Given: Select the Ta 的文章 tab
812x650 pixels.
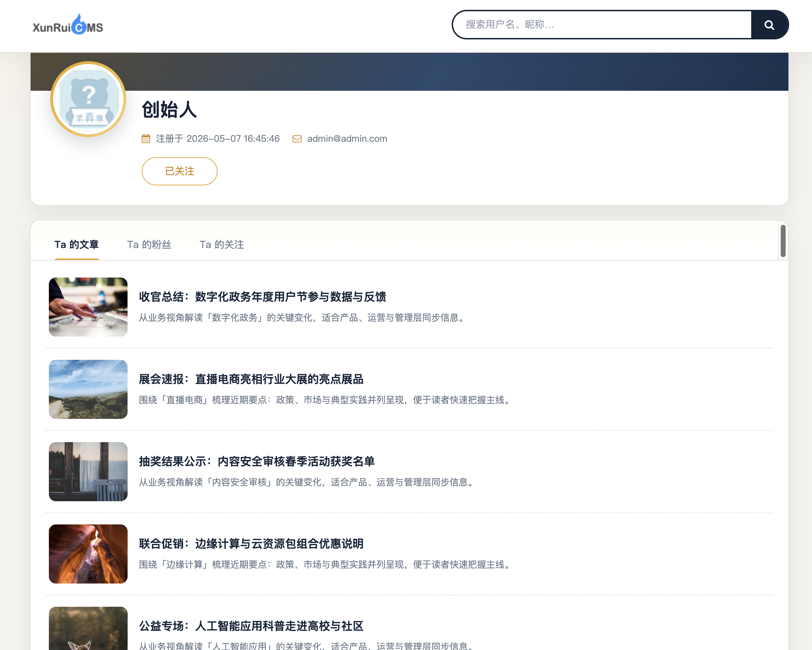Looking at the screenshot, I should [77, 244].
